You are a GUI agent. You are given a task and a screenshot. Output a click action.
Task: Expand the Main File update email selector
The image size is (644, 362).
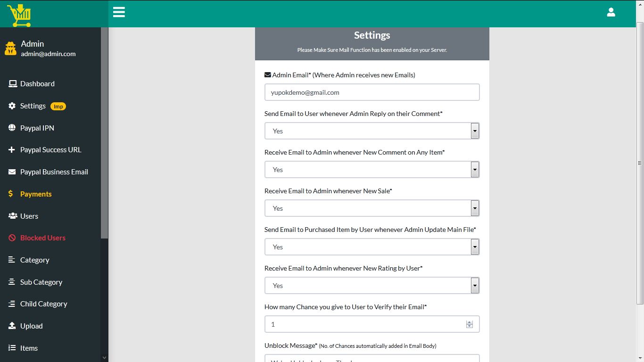(x=475, y=247)
